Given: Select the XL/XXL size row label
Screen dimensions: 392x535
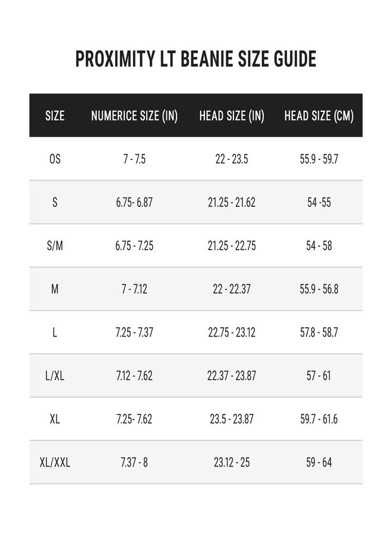Looking at the screenshot, I should click(x=55, y=462).
